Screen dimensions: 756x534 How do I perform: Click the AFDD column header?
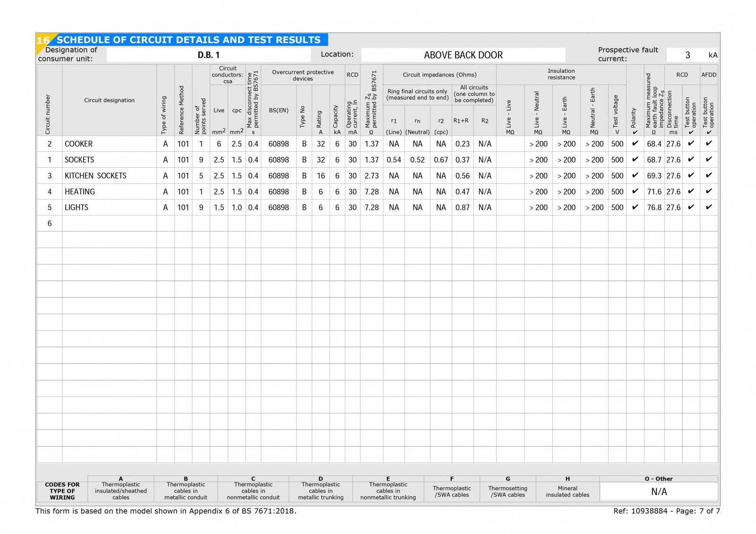coord(709,75)
